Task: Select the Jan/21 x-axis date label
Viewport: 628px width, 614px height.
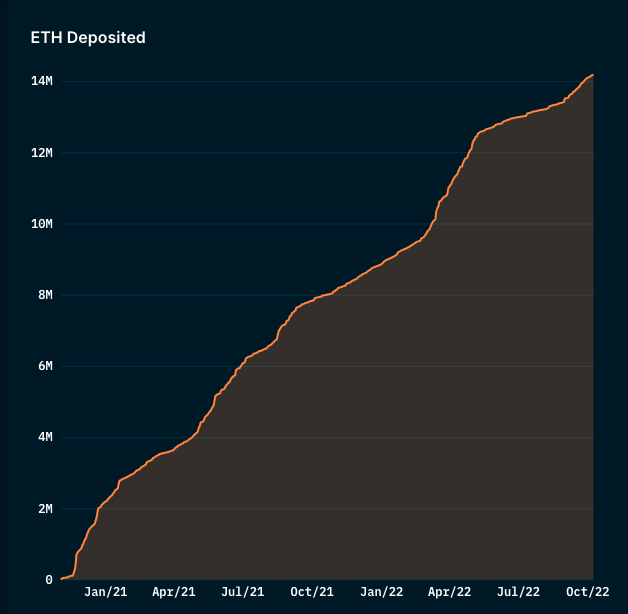Action: (105, 592)
